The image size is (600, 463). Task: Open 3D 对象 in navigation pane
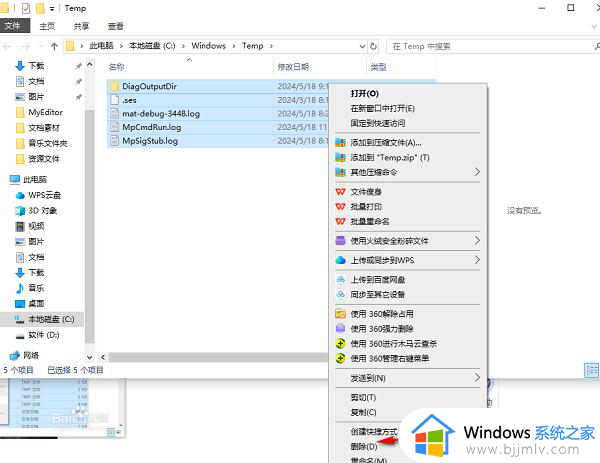(x=42, y=210)
